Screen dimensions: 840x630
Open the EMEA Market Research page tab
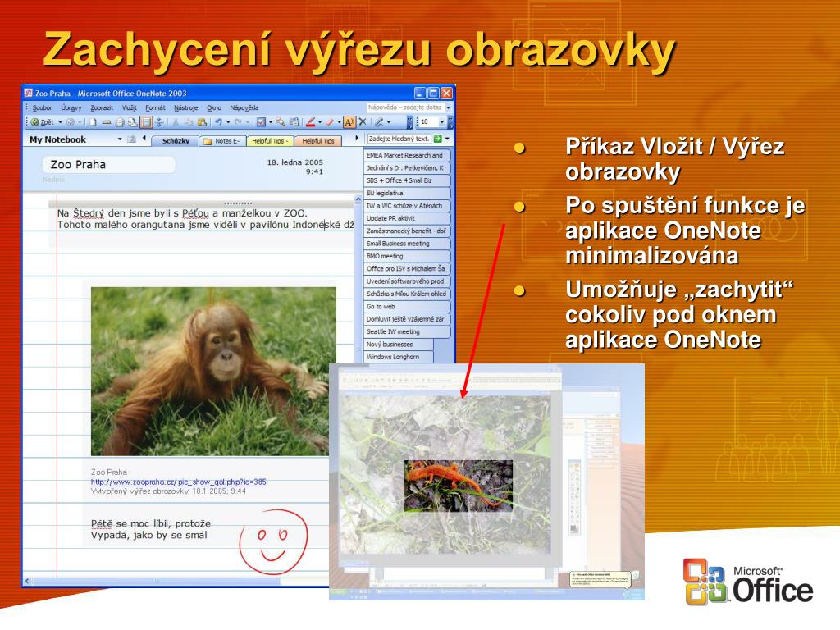coord(407,155)
